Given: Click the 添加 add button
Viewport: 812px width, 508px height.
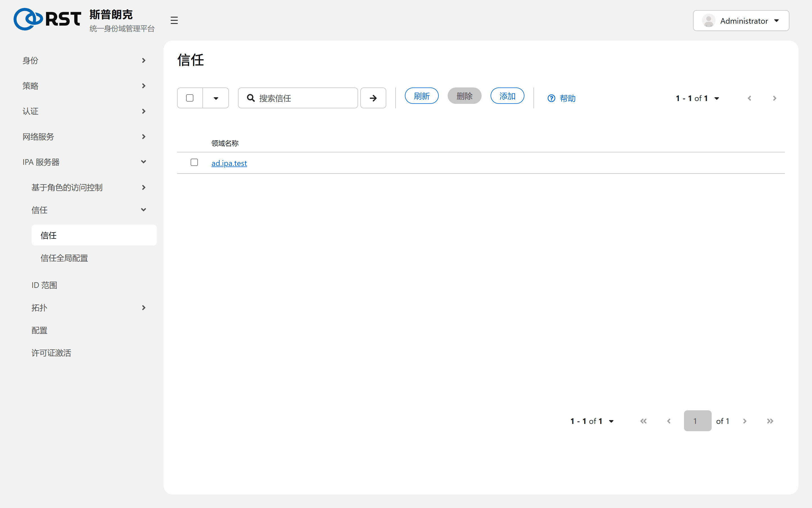Looking at the screenshot, I should click(507, 96).
